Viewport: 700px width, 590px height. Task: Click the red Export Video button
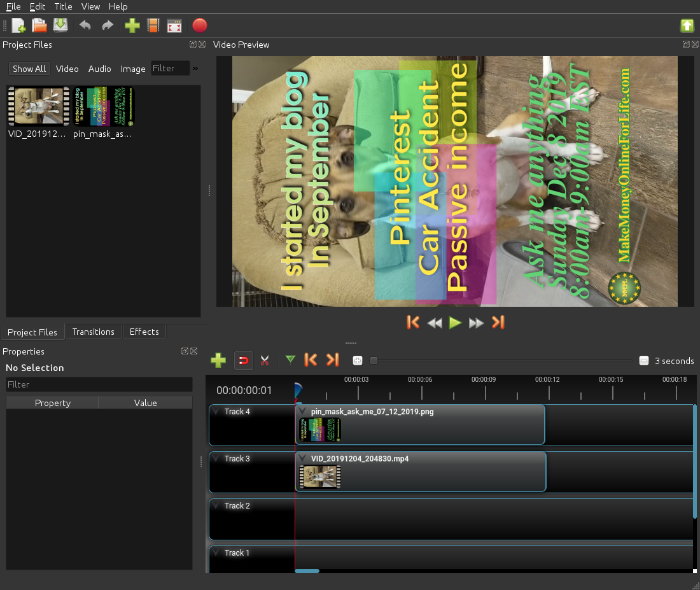click(200, 25)
